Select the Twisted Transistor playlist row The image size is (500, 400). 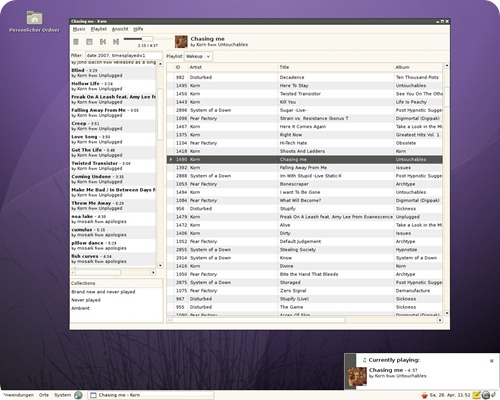(x=305, y=94)
